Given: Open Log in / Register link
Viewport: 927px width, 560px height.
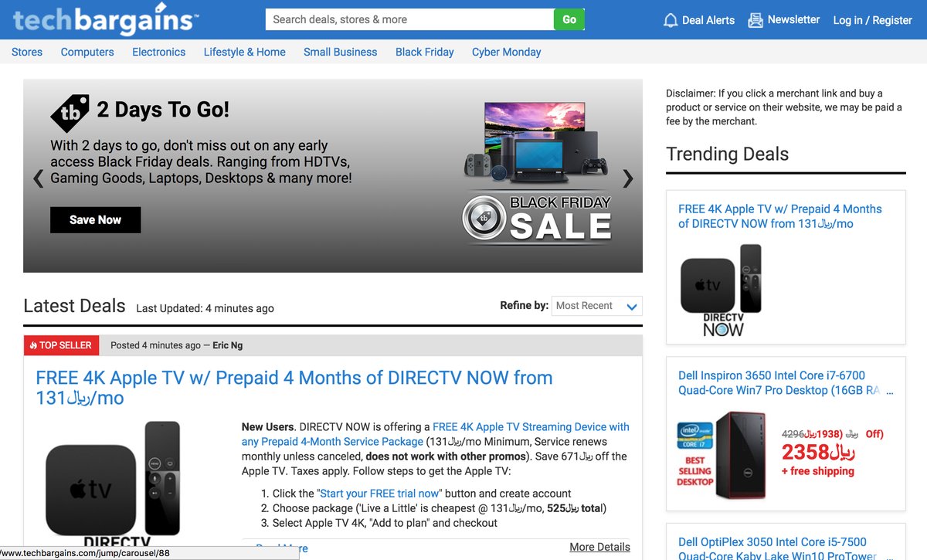Looking at the screenshot, I should click(x=872, y=20).
